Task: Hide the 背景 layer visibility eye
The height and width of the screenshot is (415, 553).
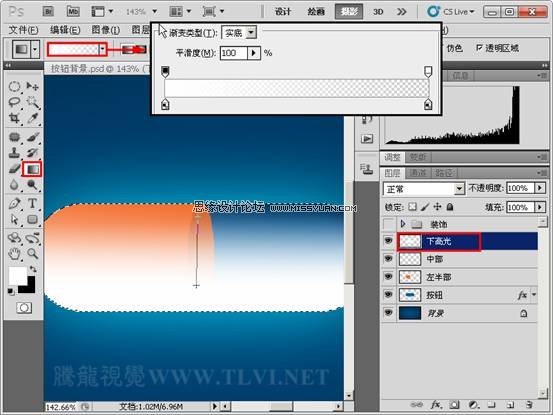Action: [388, 313]
